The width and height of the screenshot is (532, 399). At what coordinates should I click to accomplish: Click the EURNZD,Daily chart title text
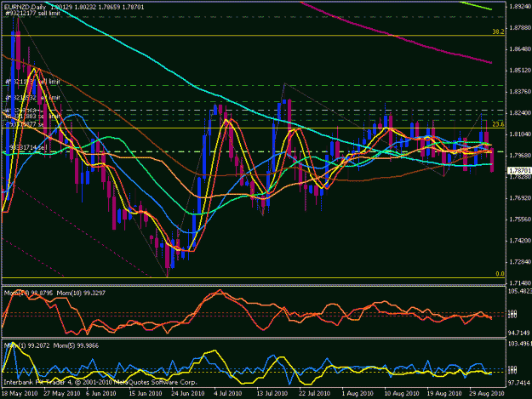26,7
